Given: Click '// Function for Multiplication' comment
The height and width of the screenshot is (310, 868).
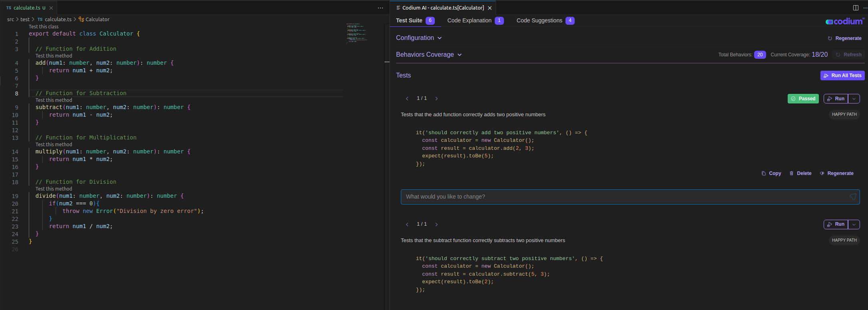Looking at the screenshot, I should click(x=86, y=137).
